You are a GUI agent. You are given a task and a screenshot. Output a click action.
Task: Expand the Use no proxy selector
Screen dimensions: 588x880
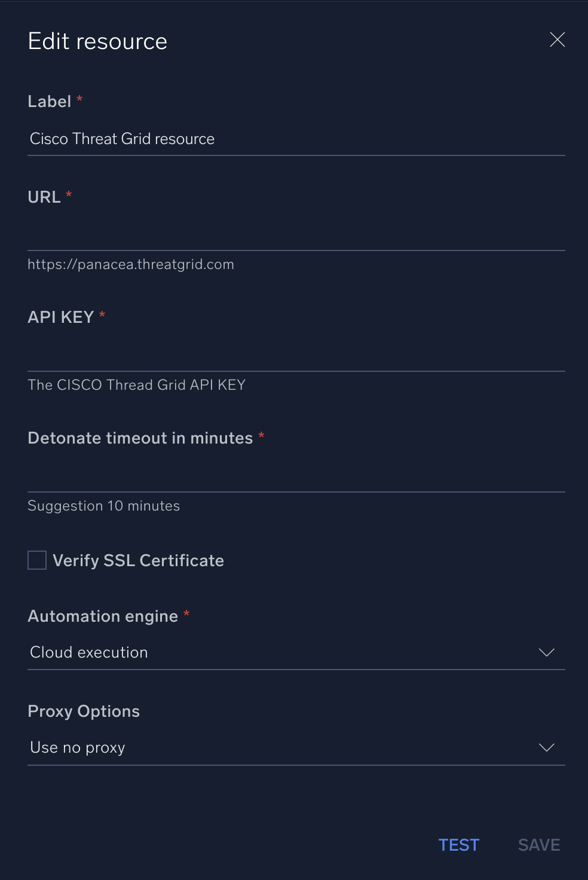(296, 747)
